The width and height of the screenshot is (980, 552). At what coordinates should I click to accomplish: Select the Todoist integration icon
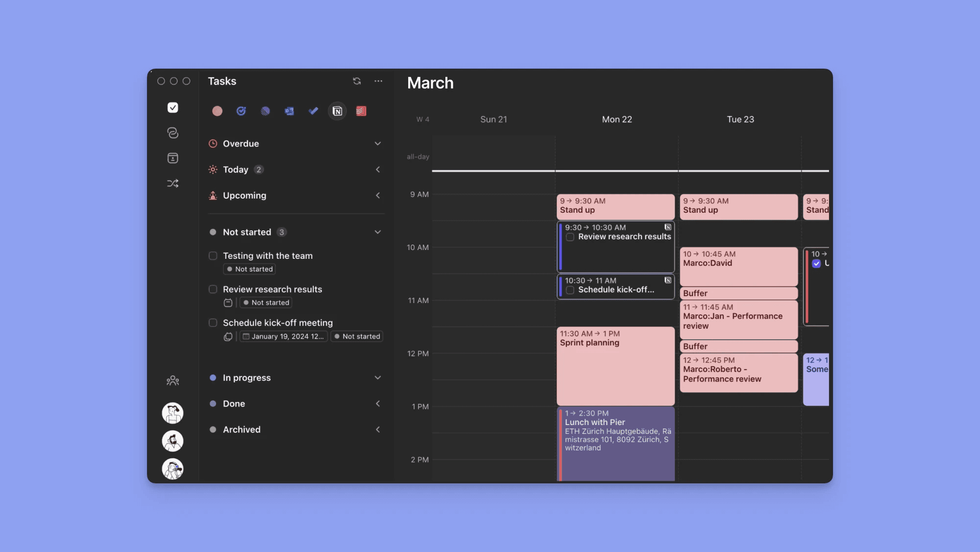point(361,111)
